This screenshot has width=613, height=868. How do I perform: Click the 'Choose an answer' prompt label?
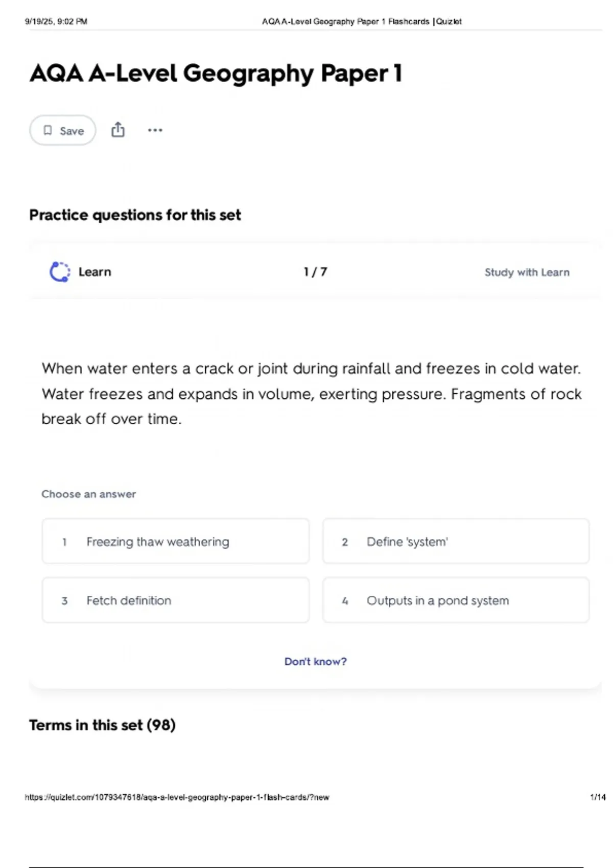[x=89, y=494]
